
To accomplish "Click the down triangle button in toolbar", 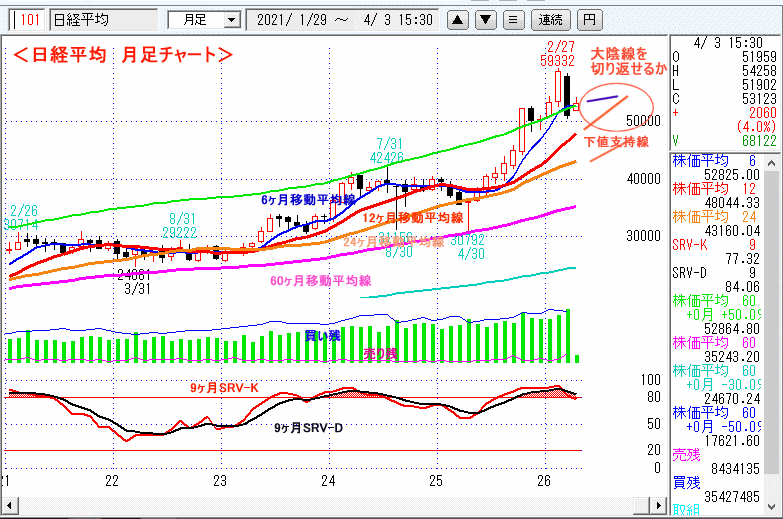I will point(485,20).
